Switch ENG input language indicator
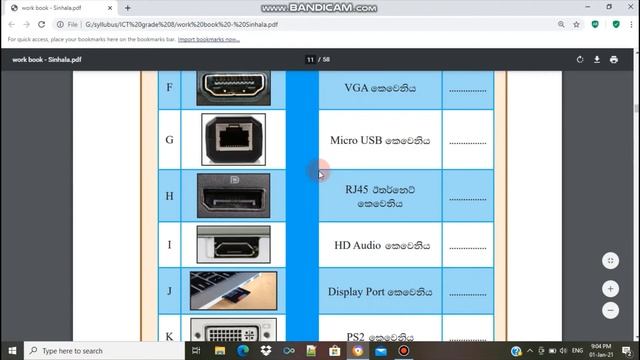Screen dimensions: 640x360 pyautogui.click(x=577, y=351)
